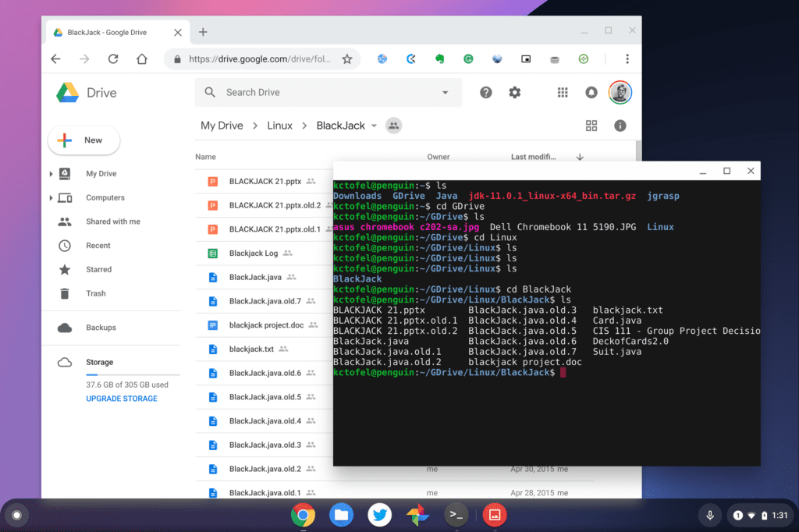799x532 pixels.
Task: Open the Chrome three-dot menu
Action: point(627,59)
